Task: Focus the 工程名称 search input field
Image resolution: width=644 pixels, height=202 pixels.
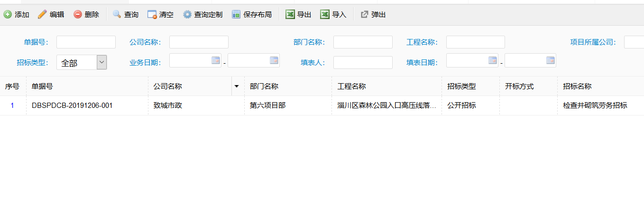Action: pos(476,42)
